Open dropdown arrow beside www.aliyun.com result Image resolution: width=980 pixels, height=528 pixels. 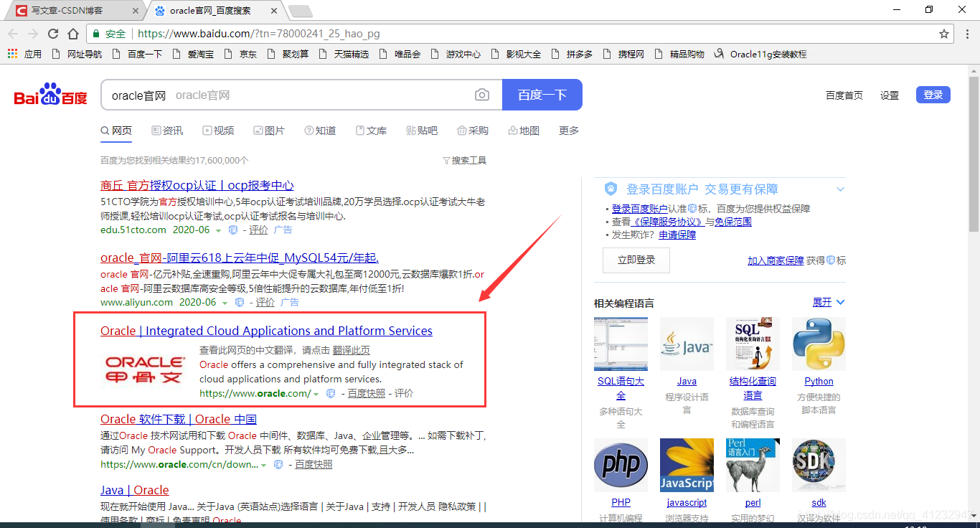(225, 303)
